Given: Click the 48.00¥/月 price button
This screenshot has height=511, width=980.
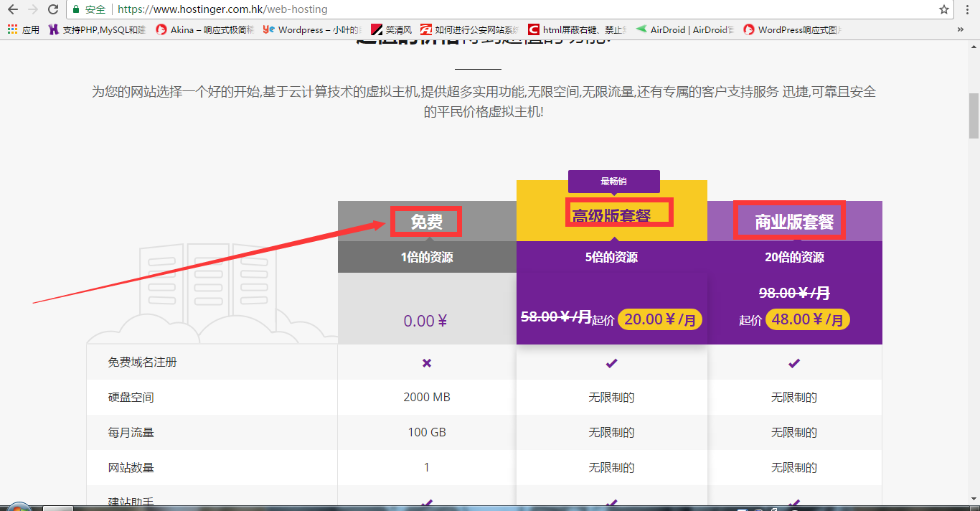Looking at the screenshot, I should coord(808,319).
